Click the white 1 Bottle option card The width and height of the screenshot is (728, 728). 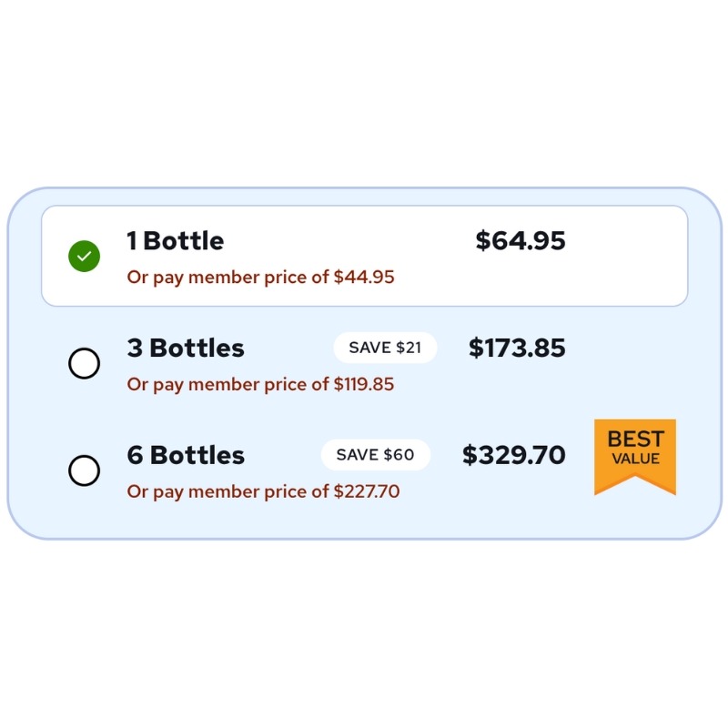[x=365, y=256]
